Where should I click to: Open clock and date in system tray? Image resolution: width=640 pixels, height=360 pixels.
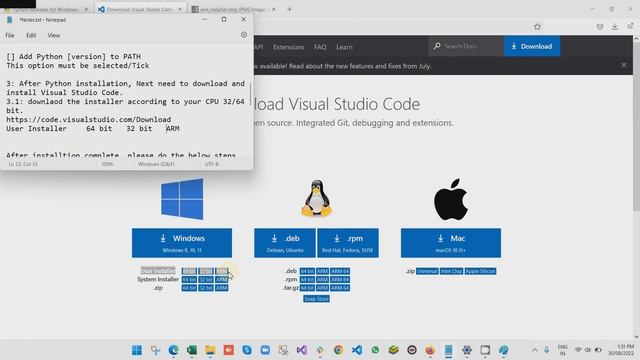(621, 350)
